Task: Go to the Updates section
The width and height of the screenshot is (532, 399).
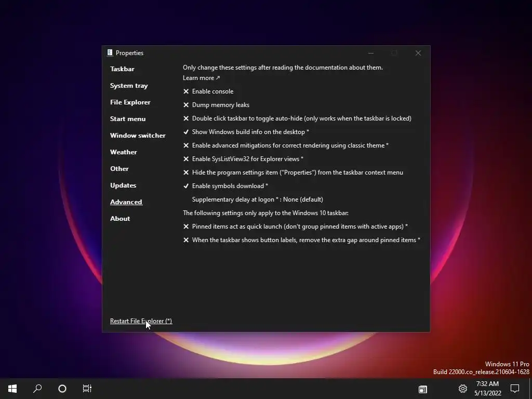Action: pos(123,185)
